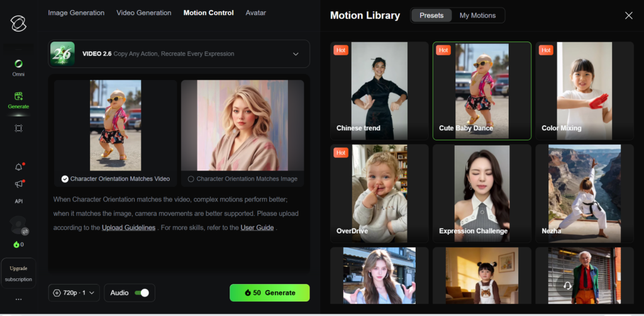Image resolution: width=644 pixels, height=316 pixels.
Task: Click the user avatar in sidebar
Action: coord(18,225)
